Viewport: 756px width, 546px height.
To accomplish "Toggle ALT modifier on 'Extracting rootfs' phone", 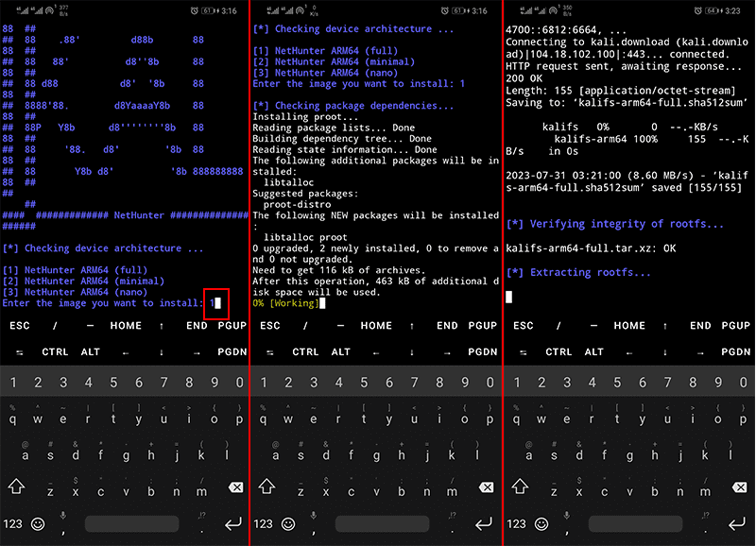I will [593, 351].
